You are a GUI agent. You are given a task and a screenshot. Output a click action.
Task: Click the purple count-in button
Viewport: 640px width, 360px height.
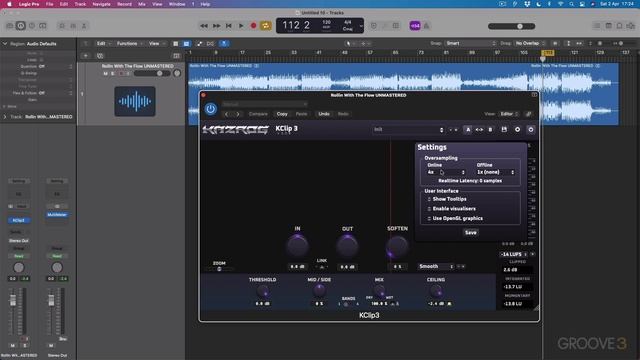point(415,26)
